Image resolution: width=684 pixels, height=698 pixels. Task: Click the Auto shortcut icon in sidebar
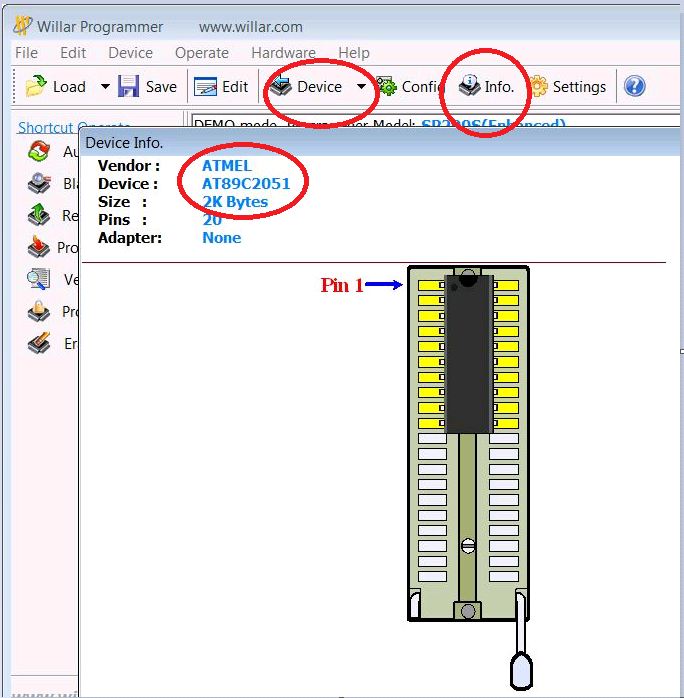coord(39,151)
